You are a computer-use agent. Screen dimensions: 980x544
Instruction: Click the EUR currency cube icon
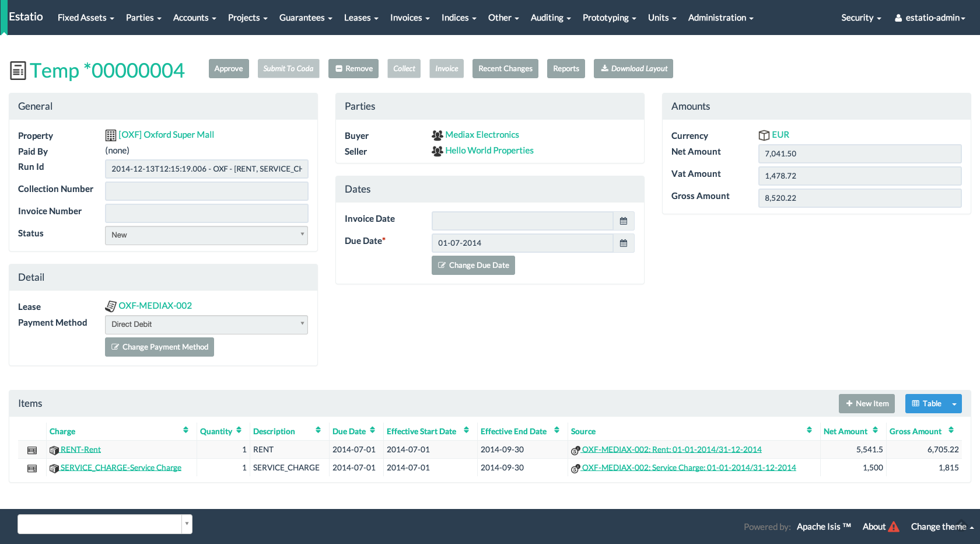[764, 135]
